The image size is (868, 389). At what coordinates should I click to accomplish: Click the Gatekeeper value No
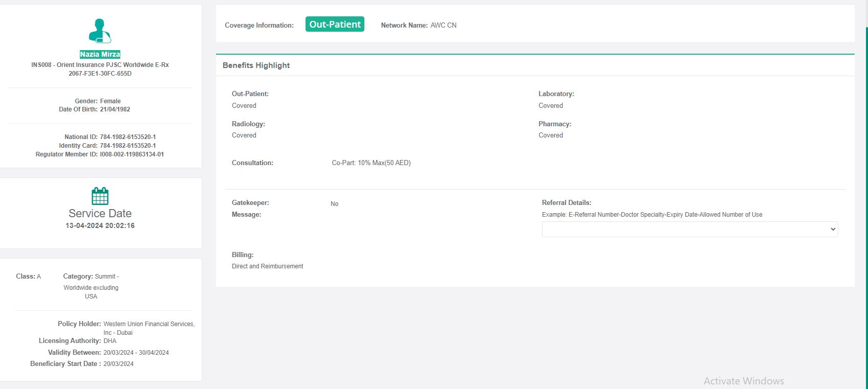pyautogui.click(x=334, y=204)
